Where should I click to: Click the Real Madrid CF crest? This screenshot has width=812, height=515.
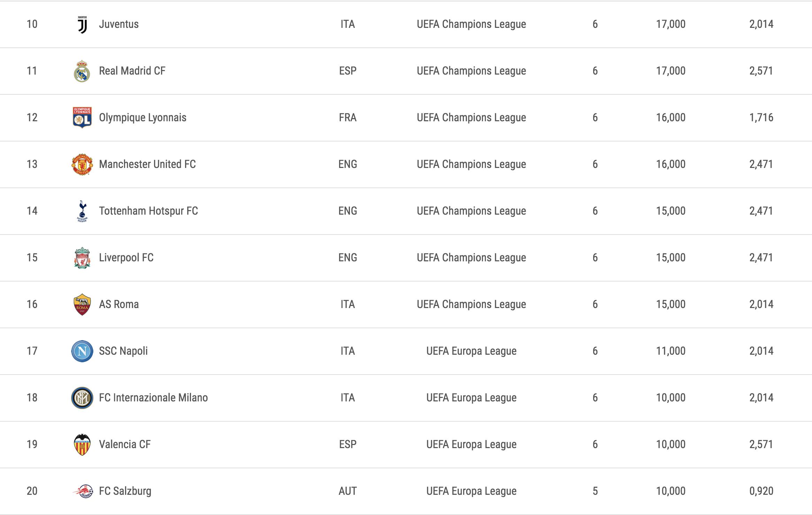[82, 71]
